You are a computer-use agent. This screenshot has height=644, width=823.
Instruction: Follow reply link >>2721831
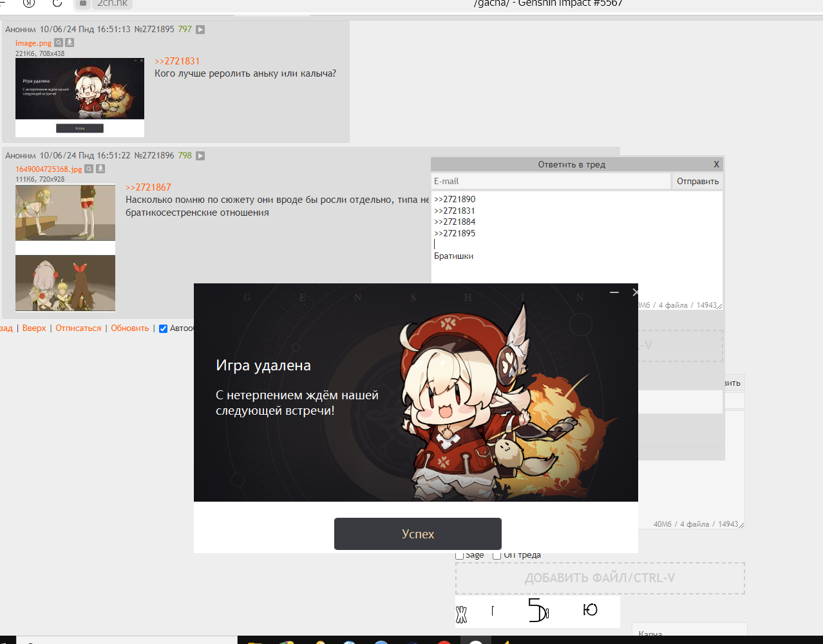177,61
